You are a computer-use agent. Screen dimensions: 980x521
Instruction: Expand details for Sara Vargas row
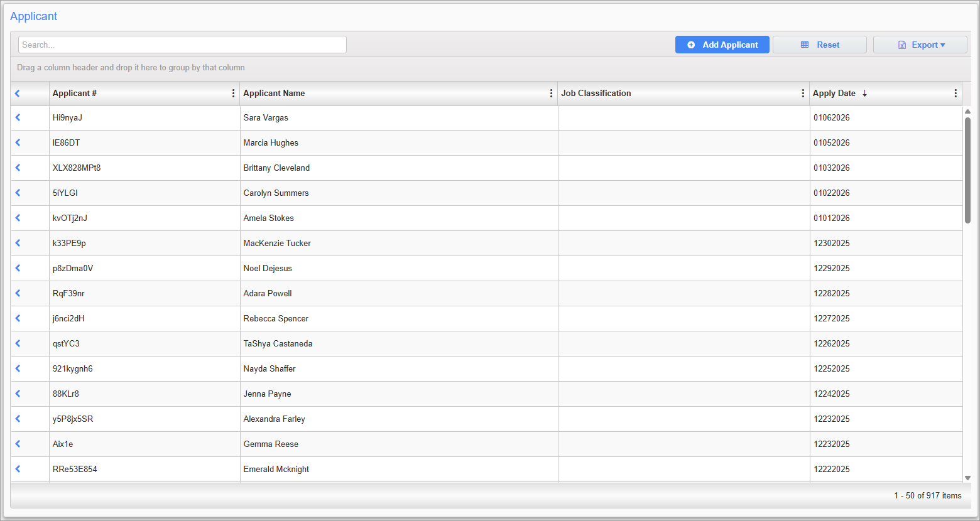[x=17, y=117]
